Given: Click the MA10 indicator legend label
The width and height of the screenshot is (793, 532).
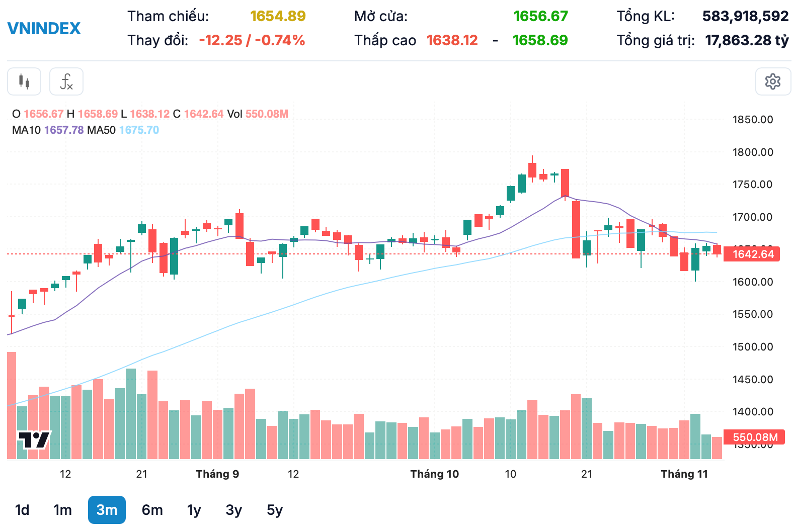Looking at the screenshot, I should (x=26, y=130).
